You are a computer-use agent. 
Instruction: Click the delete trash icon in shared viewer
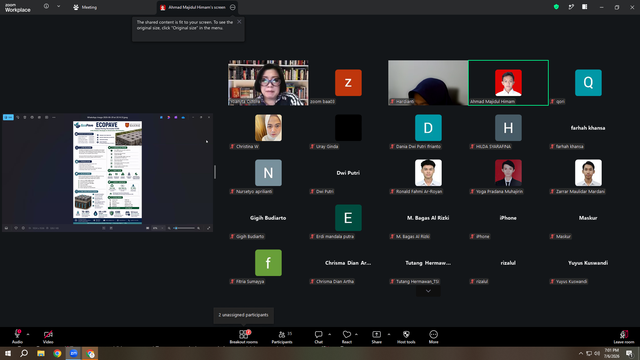click(x=25, y=117)
